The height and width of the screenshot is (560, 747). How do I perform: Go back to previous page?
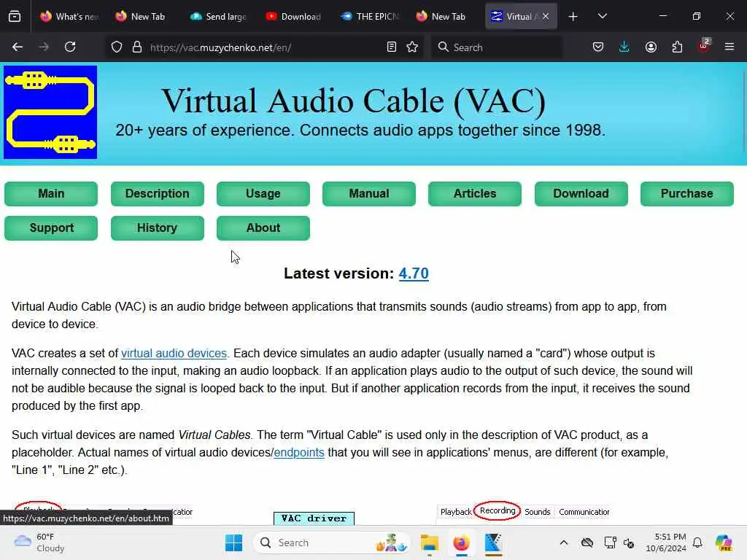[x=18, y=47]
